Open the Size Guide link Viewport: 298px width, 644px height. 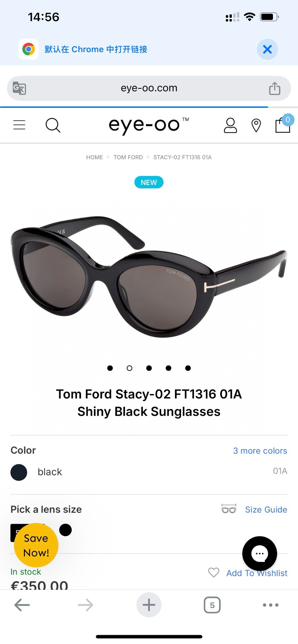[x=266, y=509]
